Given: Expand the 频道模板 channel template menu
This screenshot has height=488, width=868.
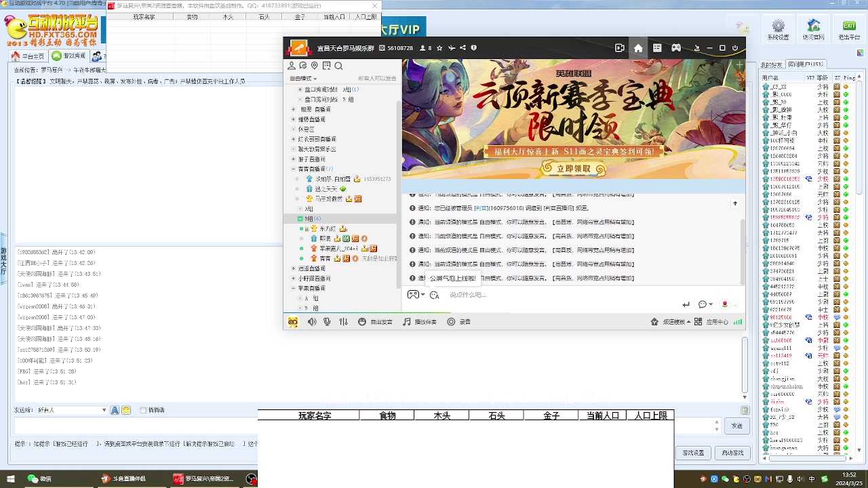Looking at the screenshot, I should (671, 322).
